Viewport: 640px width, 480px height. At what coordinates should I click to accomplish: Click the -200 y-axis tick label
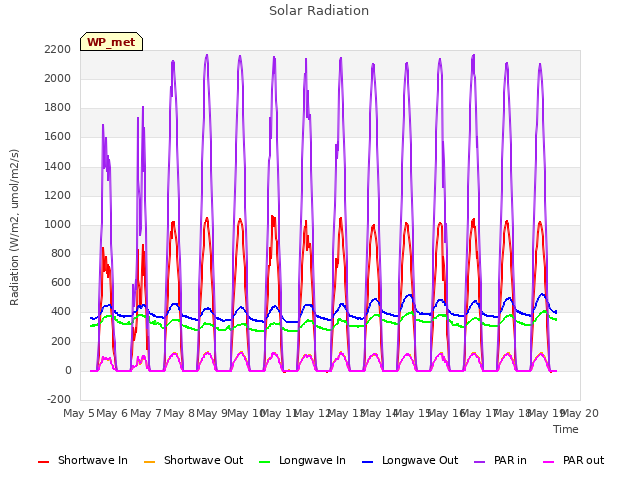(x=59, y=399)
